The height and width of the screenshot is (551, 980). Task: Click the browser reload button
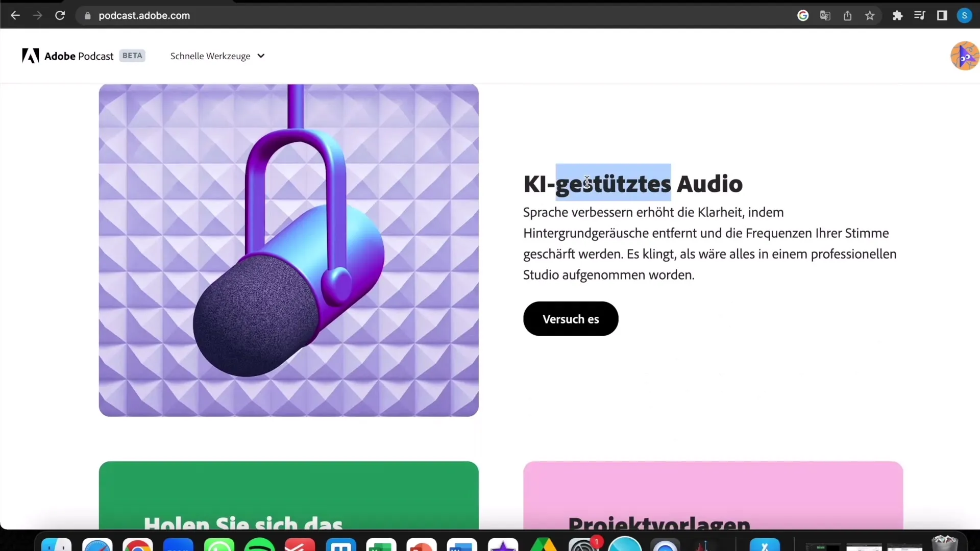click(x=59, y=15)
